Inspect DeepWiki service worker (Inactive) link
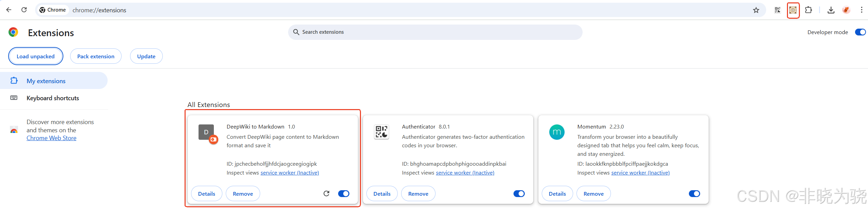The width and height of the screenshot is (868, 210). pos(290,173)
